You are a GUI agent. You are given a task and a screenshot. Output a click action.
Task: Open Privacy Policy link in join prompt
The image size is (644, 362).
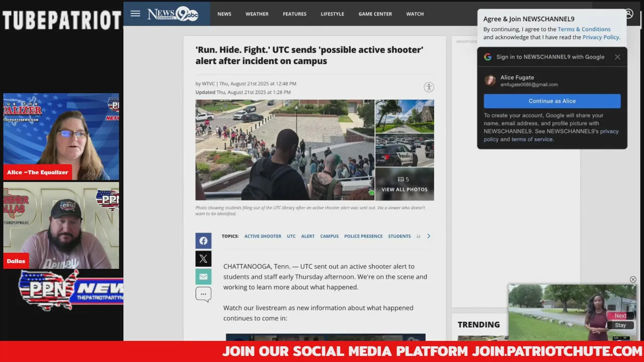pos(601,37)
